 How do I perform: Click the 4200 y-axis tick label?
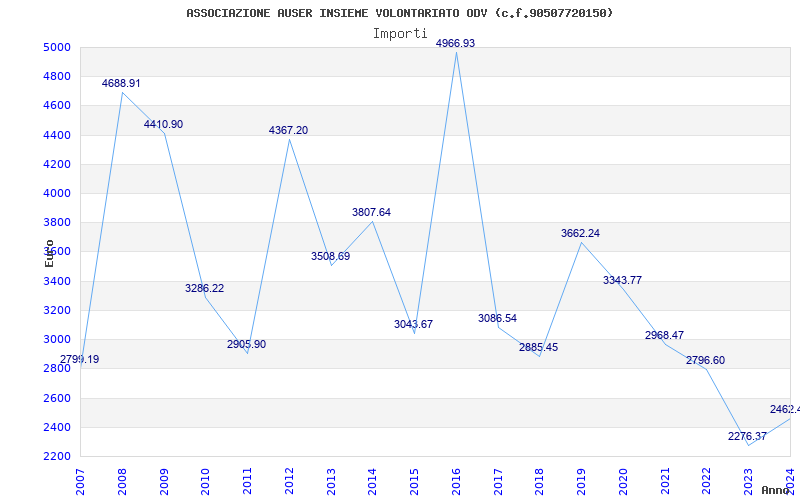pos(57,164)
